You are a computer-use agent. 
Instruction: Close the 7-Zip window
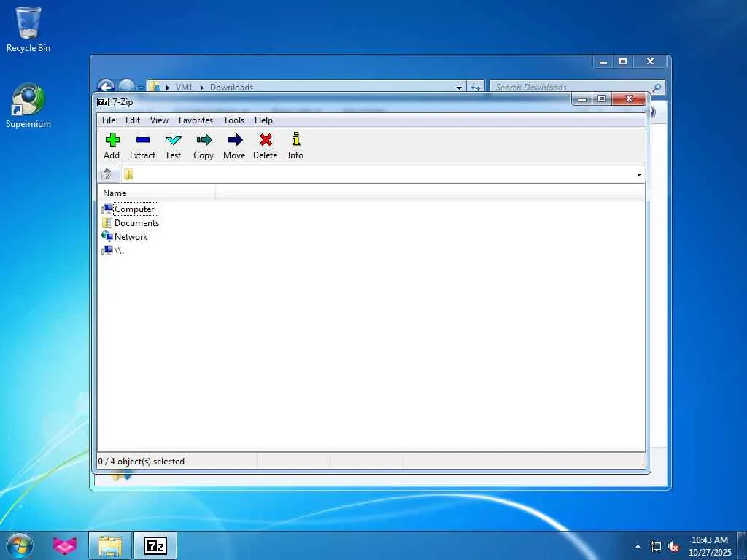[629, 98]
